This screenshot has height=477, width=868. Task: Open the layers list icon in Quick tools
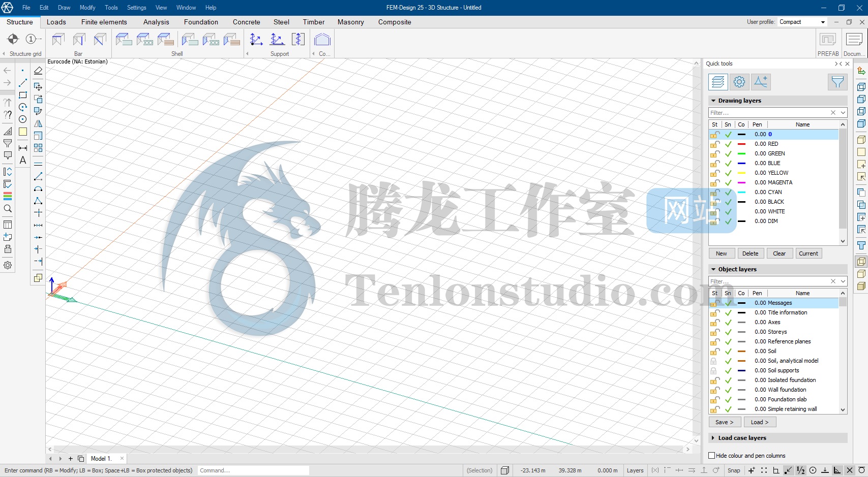coord(718,82)
